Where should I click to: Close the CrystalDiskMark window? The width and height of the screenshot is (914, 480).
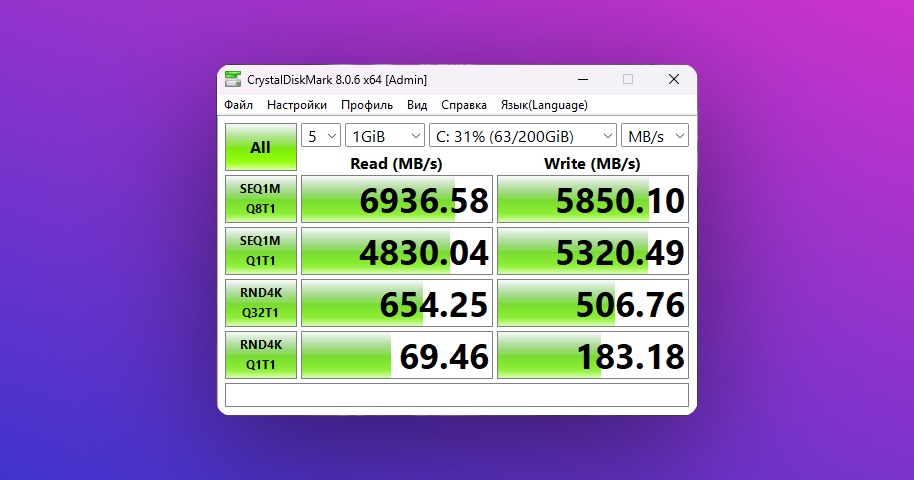tap(674, 79)
